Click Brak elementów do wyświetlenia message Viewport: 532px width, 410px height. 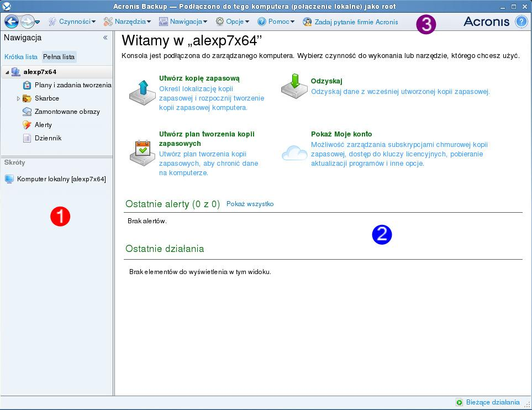click(x=200, y=272)
